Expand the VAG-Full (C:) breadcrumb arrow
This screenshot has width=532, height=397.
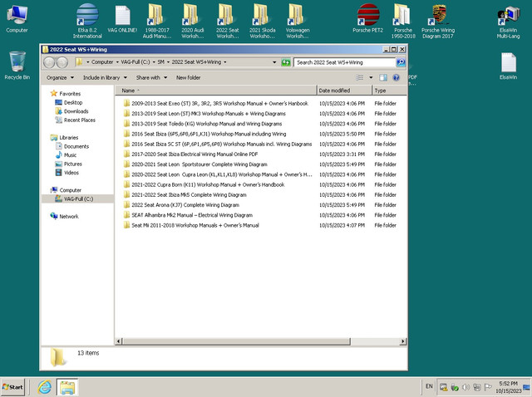[154, 62]
